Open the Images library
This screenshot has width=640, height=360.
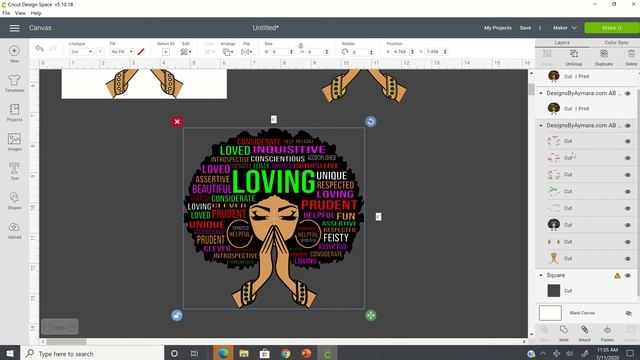14,139
